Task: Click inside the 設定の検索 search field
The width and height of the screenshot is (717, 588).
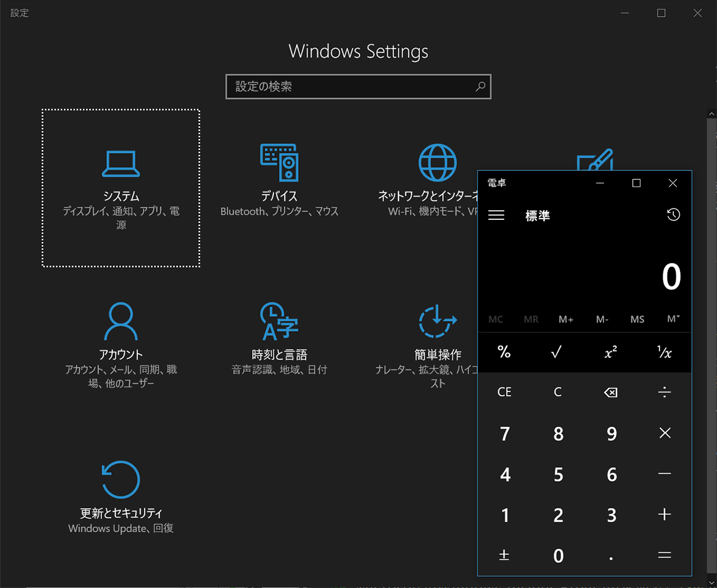Action: coord(358,86)
